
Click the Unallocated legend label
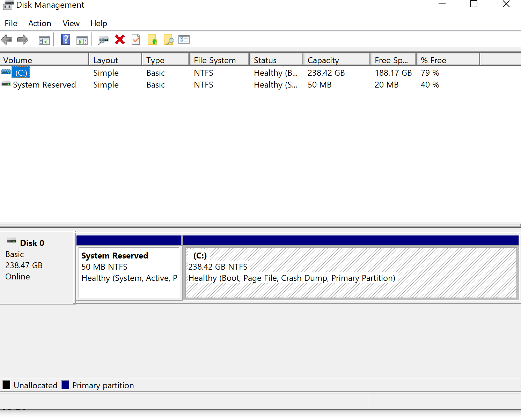tap(36, 385)
